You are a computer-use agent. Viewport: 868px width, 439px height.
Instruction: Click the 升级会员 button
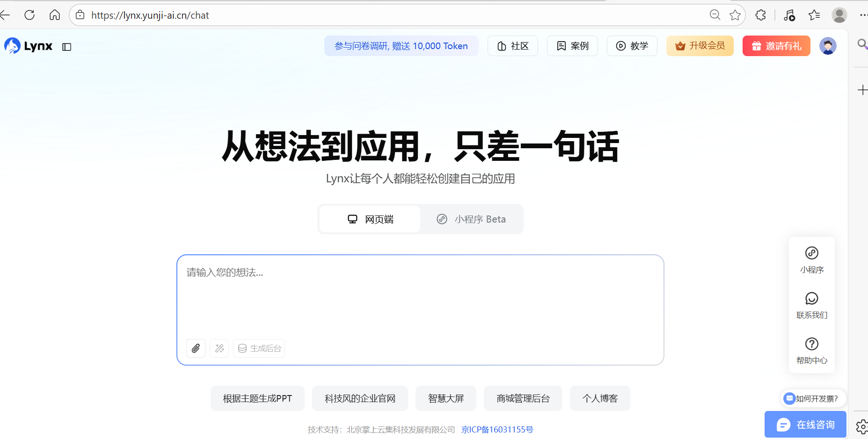[700, 45]
